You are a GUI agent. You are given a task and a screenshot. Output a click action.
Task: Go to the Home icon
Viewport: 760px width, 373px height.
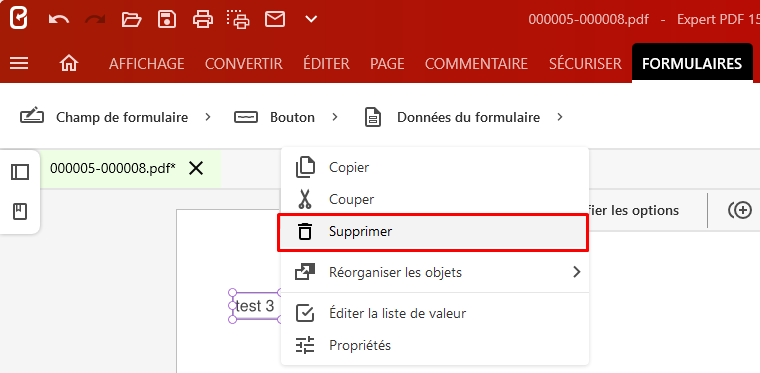(x=69, y=63)
